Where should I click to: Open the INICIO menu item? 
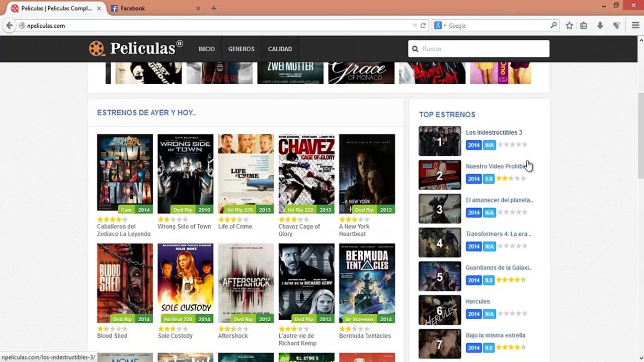[x=206, y=49]
